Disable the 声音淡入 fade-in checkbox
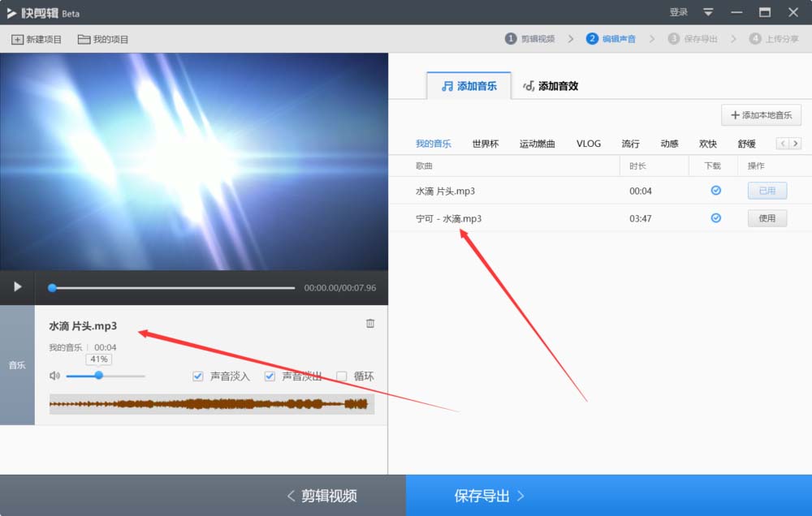812x516 pixels. (197, 376)
